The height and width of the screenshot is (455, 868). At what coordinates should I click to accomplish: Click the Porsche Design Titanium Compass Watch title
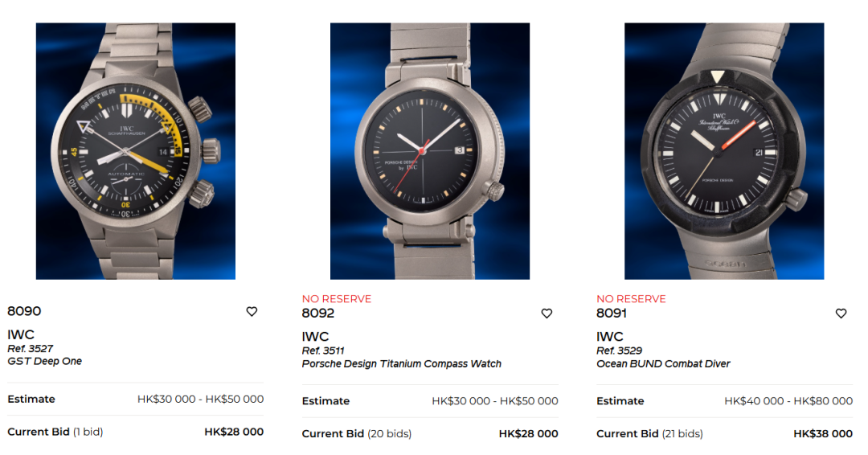click(x=402, y=363)
